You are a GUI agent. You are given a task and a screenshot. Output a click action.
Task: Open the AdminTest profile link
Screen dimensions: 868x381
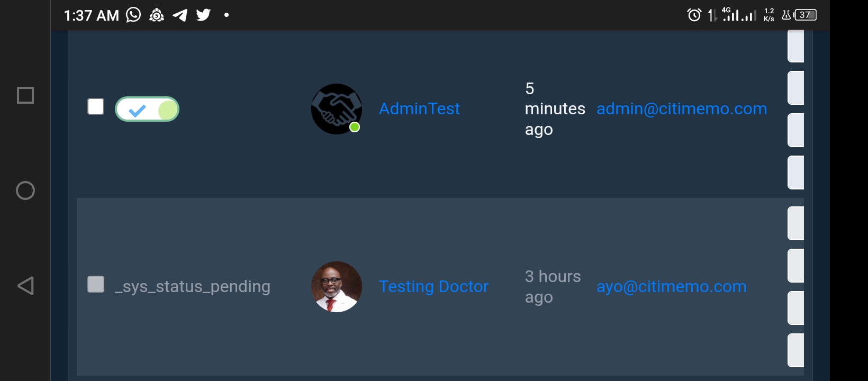tap(419, 109)
